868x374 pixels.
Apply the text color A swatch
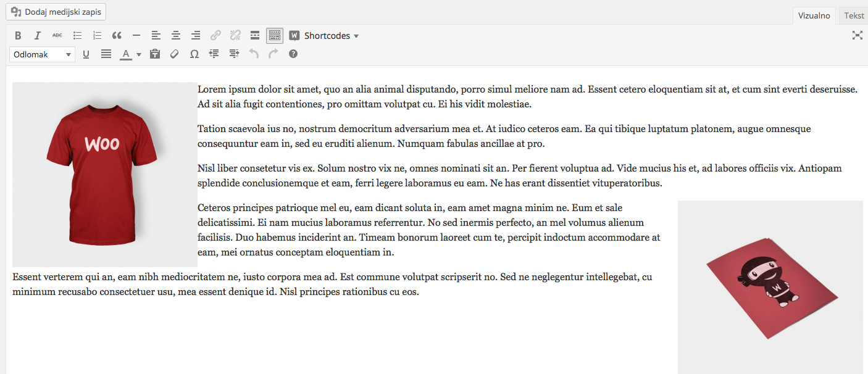tap(126, 54)
